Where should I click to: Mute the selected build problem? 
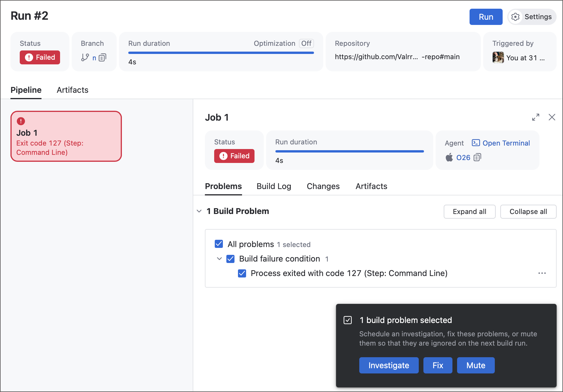pos(475,365)
